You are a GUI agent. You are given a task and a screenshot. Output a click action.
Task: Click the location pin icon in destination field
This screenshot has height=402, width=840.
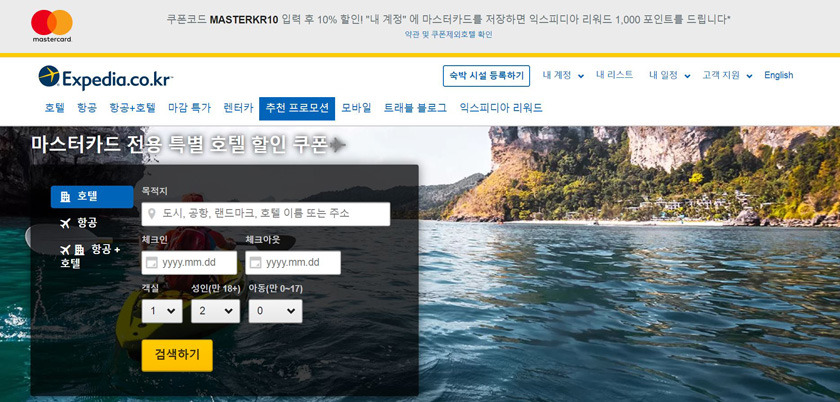pyautogui.click(x=152, y=214)
